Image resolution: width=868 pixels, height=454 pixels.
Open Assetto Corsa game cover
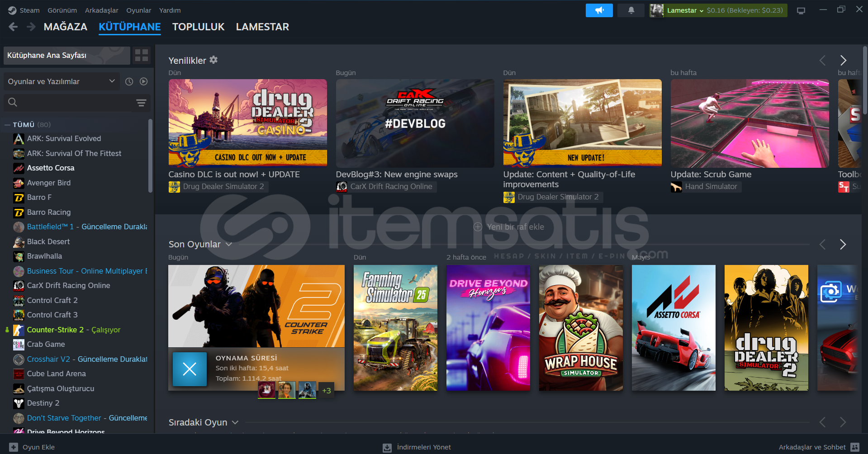click(x=674, y=328)
